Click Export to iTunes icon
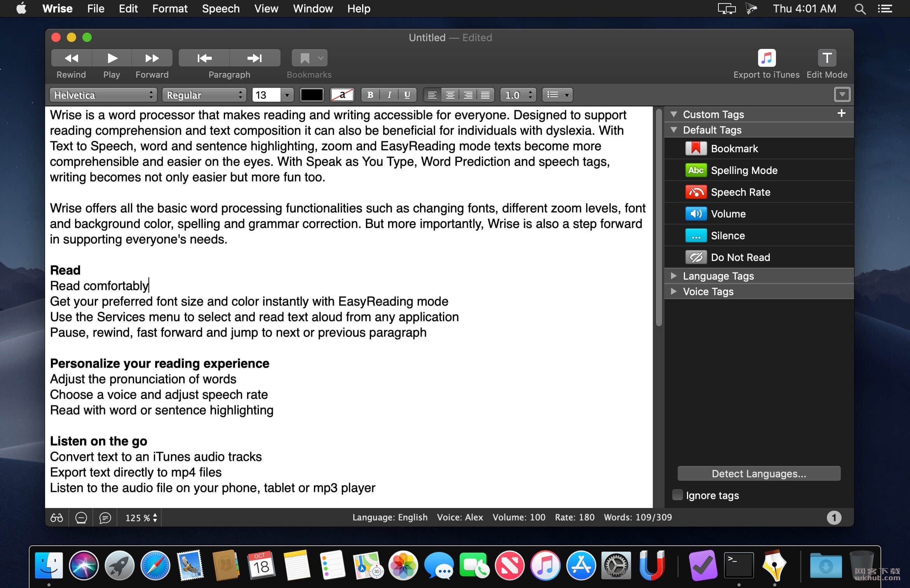This screenshot has height=588, width=910. coord(767,58)
